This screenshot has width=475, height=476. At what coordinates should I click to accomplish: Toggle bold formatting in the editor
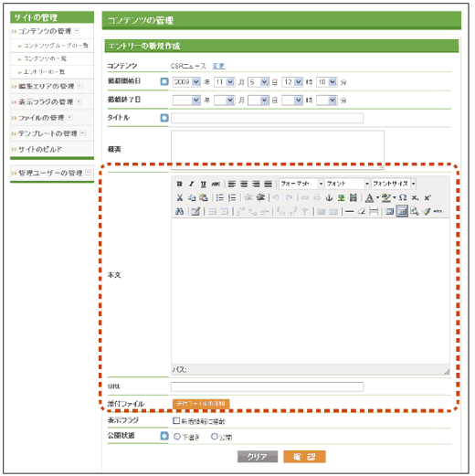(179, 184)
